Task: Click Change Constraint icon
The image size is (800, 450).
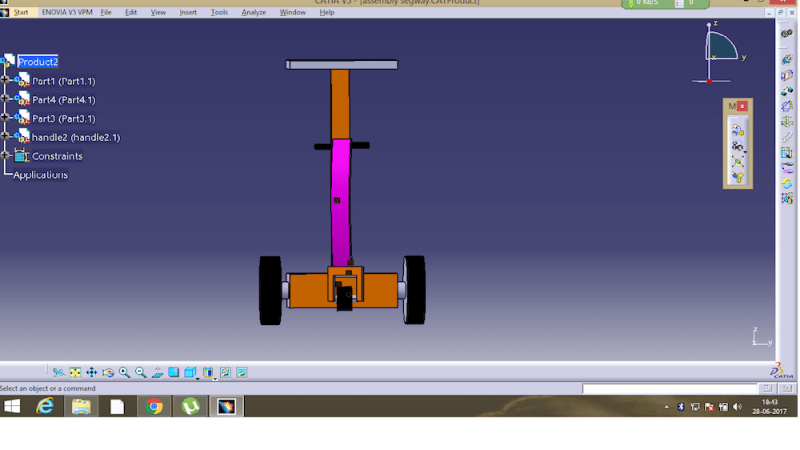Action: coord(787,183)
